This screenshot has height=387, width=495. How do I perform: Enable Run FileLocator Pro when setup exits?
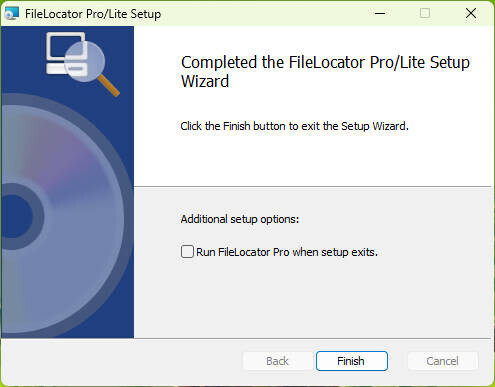click(x=187, y=252)
